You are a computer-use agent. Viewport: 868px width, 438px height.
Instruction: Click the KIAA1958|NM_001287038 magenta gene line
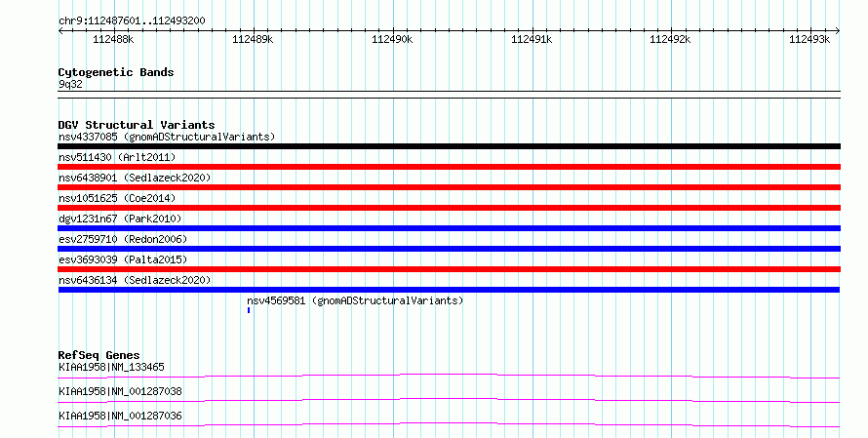449,400
